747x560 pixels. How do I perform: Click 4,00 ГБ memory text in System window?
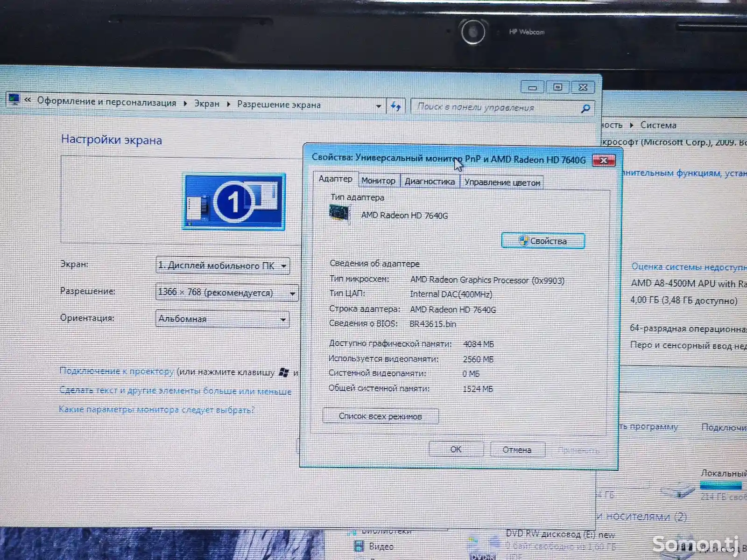pyautogui.click(x=684, y=300)
